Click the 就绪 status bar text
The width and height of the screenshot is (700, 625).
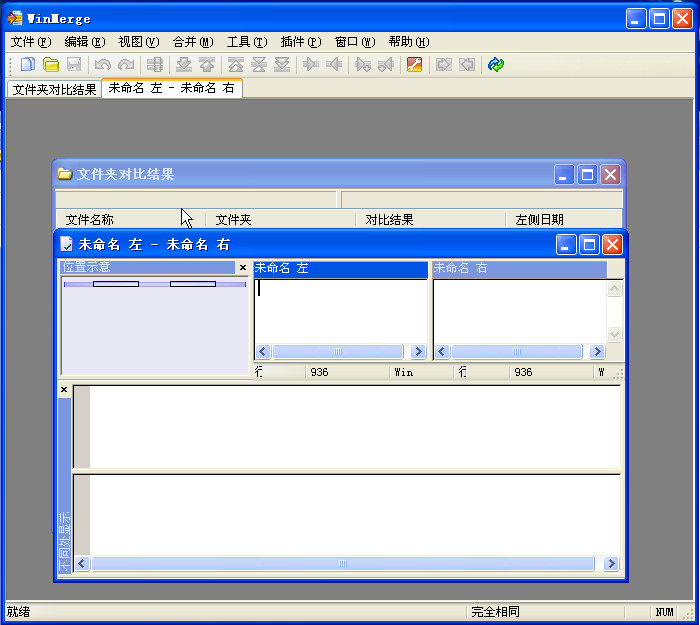coord(18,612)
